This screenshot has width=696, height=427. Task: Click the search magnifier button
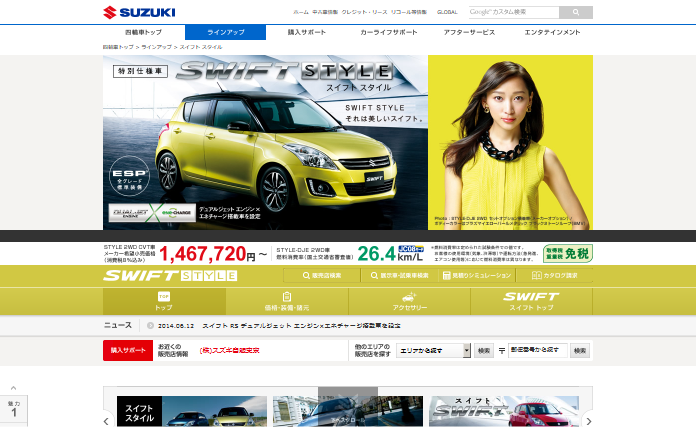point(576,12)
